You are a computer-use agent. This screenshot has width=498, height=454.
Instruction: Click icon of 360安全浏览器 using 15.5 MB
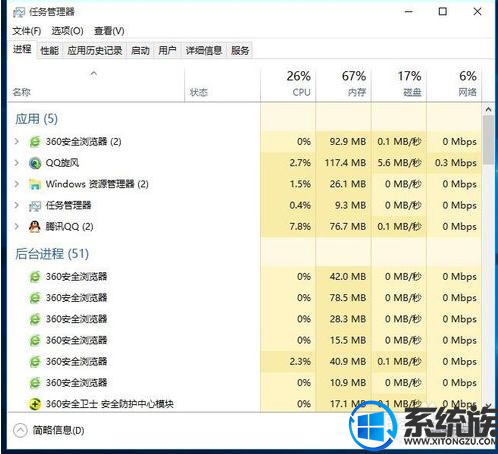point(35,341)
